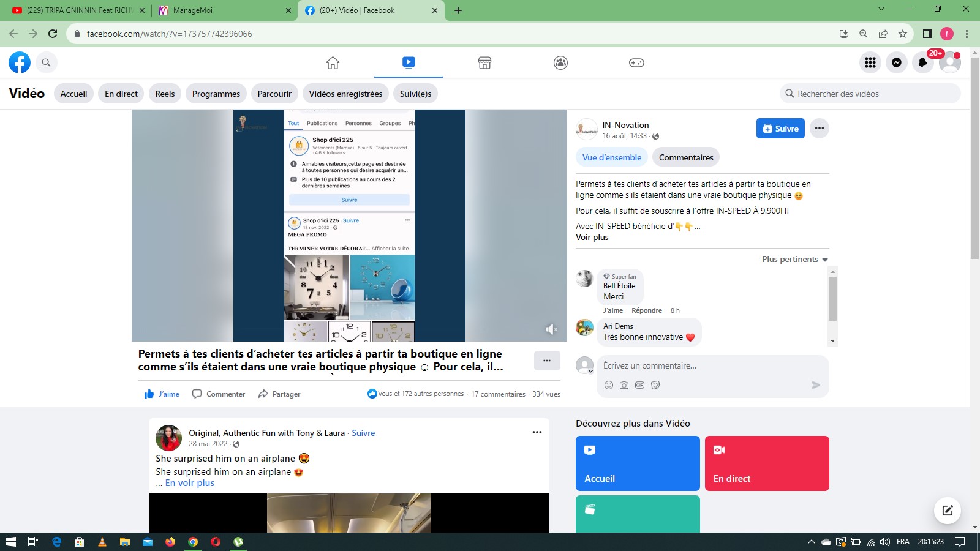Open Facebook Home feed icon
980x551 pixels.
(333, 62)
